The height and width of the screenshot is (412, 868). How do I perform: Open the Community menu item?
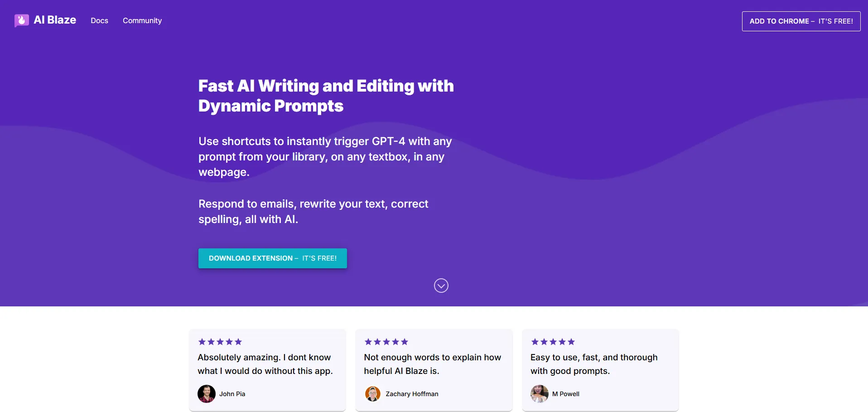142,20
